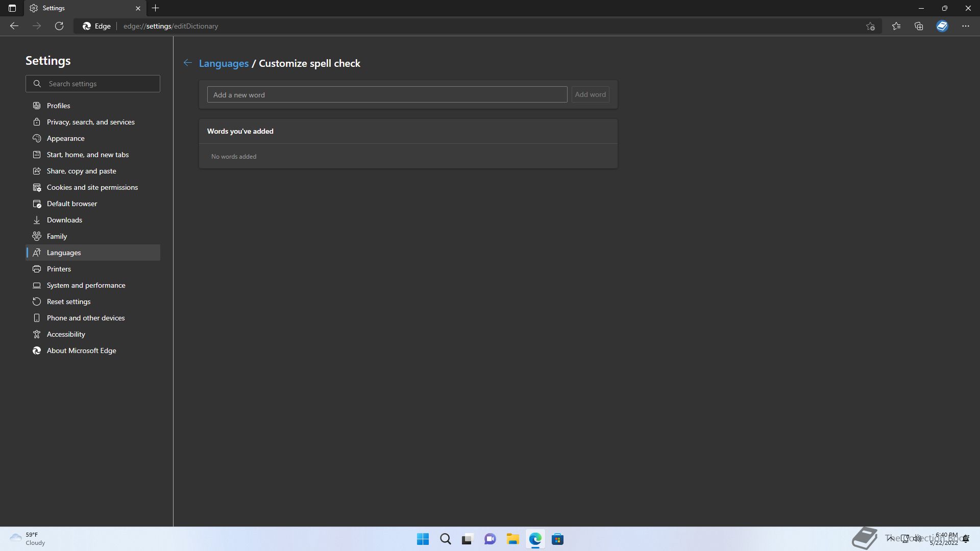Click the profile avatar icon
The image size is (980, 551).
[942, 26]
